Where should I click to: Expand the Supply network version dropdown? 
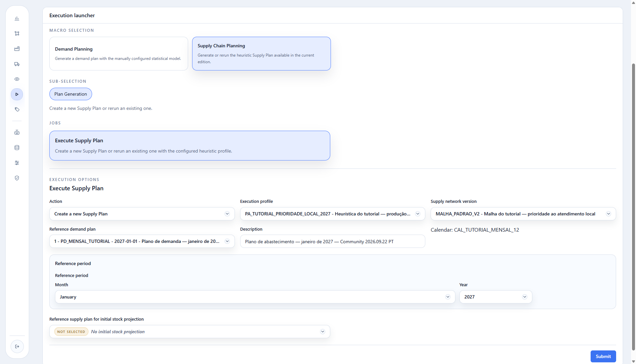tap(523, 214)
